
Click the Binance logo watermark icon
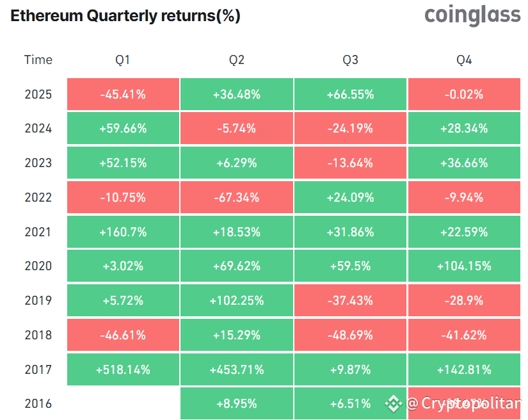tap(393, 403)
